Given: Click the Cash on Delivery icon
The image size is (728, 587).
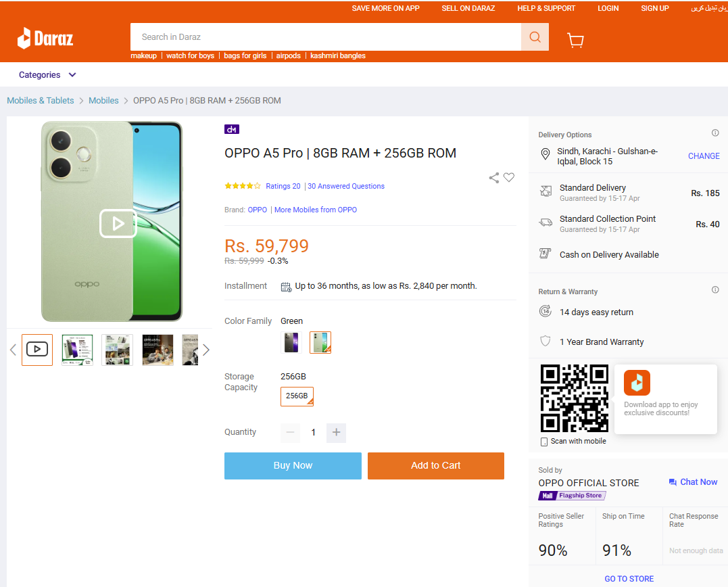Looking at the screenshot, I should tap(545, 254).
